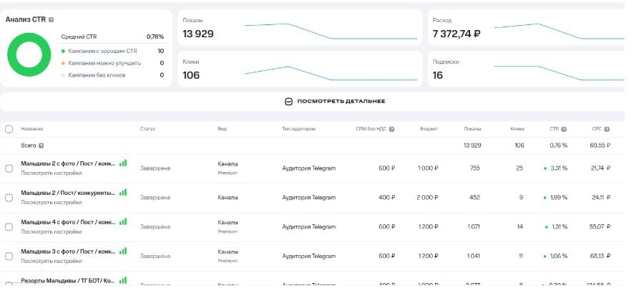Viewport: 644px width, 288px height.
Task: Open Посмотреть настройки link under Мальдивы 2 / Пост
Action: [x=51, y=203]
